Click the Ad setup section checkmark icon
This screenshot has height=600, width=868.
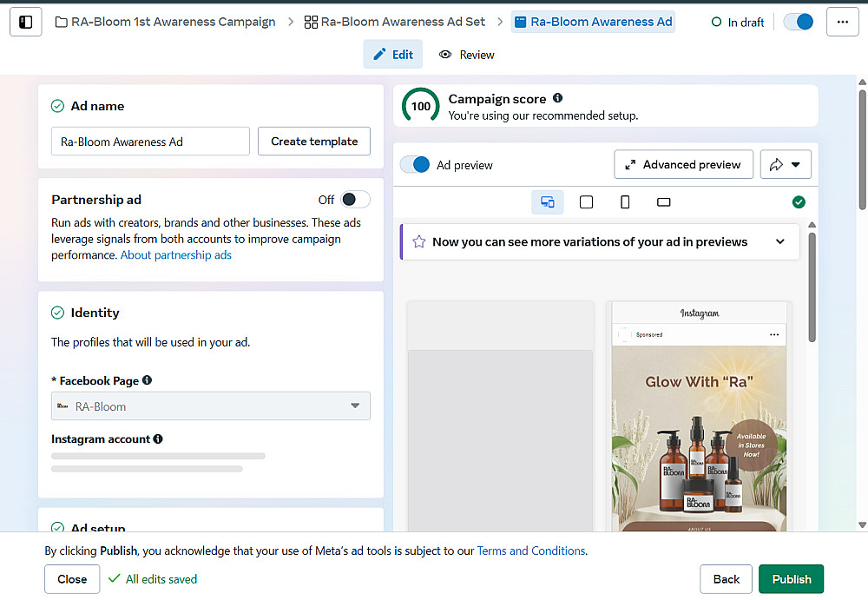tap(57, 527)
